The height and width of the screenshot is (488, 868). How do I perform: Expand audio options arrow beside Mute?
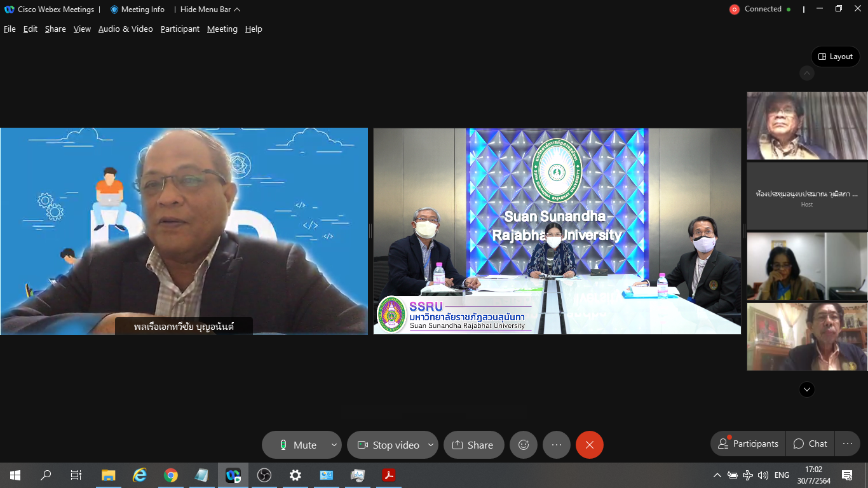click(334, 445)
